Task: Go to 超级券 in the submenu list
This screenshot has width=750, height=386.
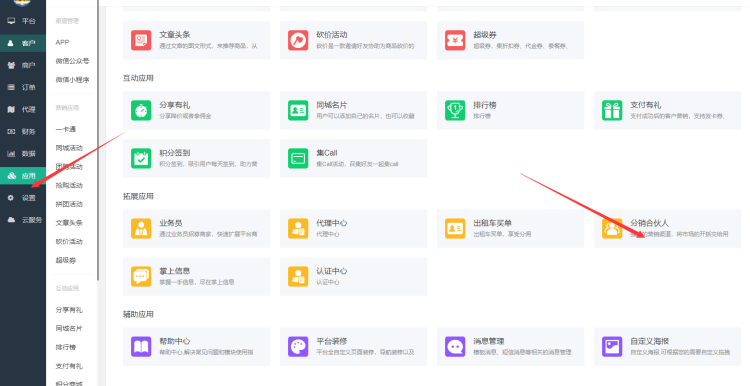Action: [66, 260]
